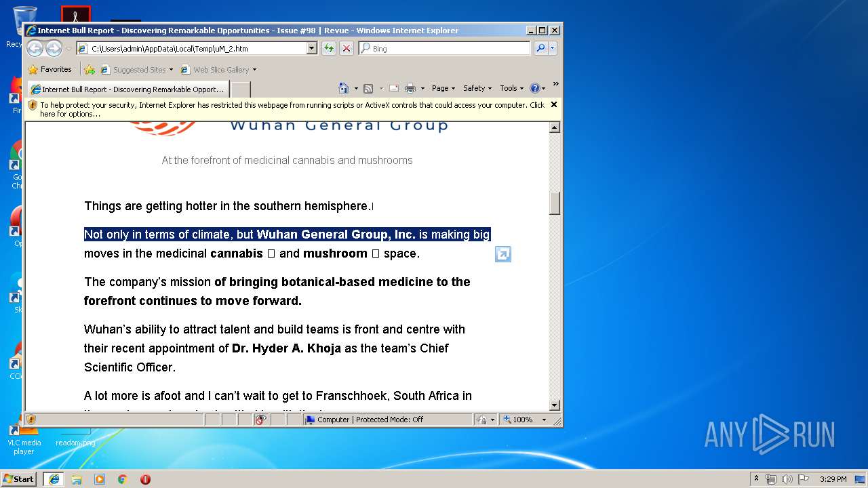Image resolution: width=868 pixels, height=488 pixels.
Task: Click the security information bar message
Action: pyautogui.click(x=292, y=109)
